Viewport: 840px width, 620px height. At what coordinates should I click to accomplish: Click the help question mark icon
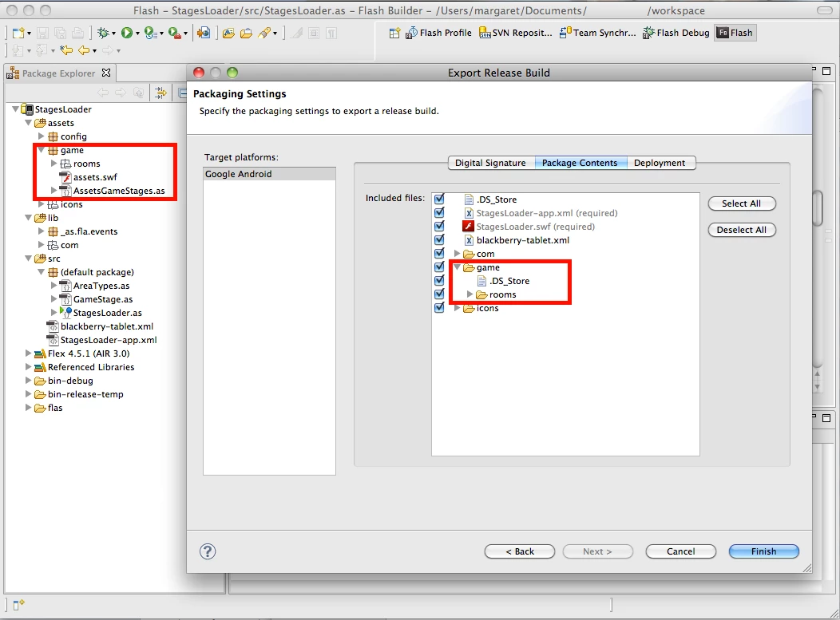[x=208, y=551]
